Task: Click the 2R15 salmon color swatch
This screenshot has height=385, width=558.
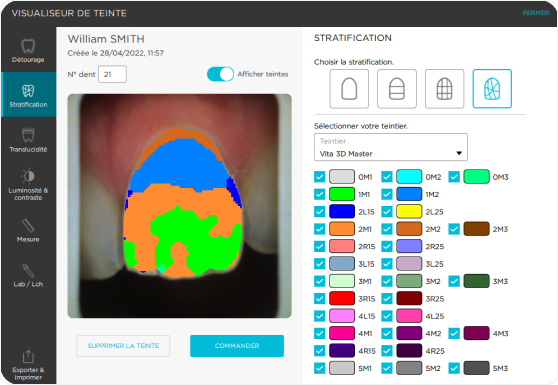Action: (342, 247)
